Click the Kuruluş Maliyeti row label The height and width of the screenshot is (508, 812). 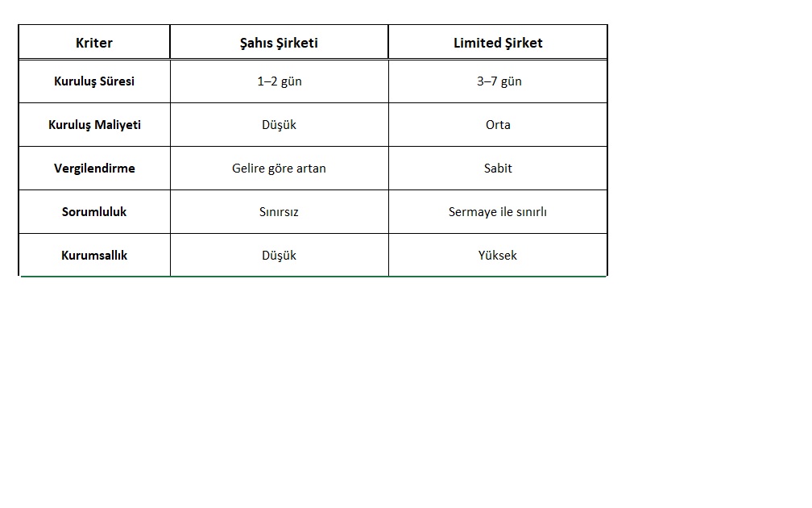point(94,125)
